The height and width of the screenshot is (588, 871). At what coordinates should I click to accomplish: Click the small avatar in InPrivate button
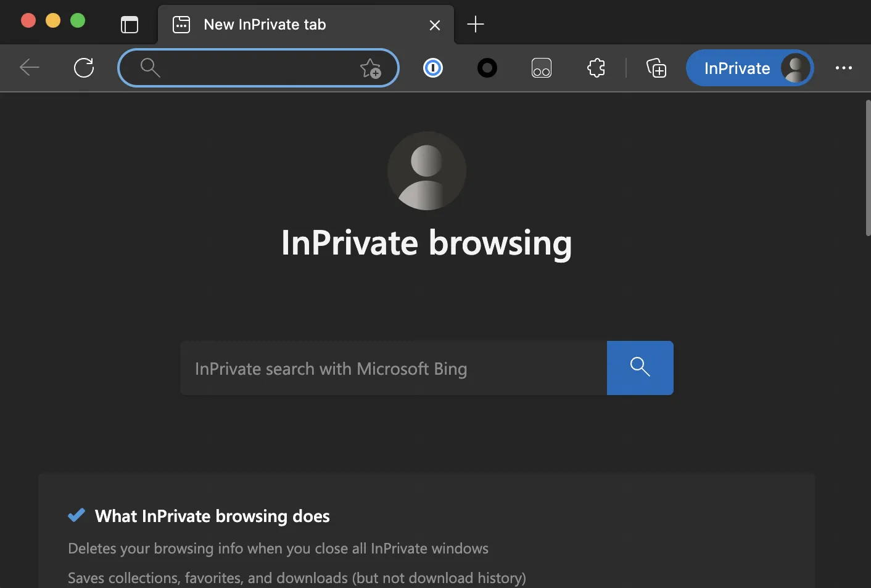click(796, 68)
